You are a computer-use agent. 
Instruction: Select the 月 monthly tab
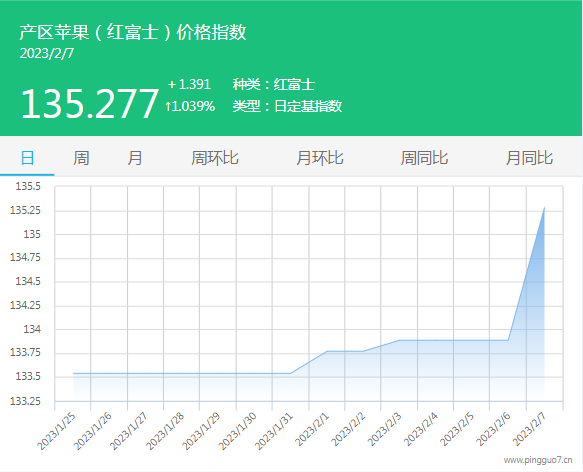pyautogui.click(x=135, y=158)
